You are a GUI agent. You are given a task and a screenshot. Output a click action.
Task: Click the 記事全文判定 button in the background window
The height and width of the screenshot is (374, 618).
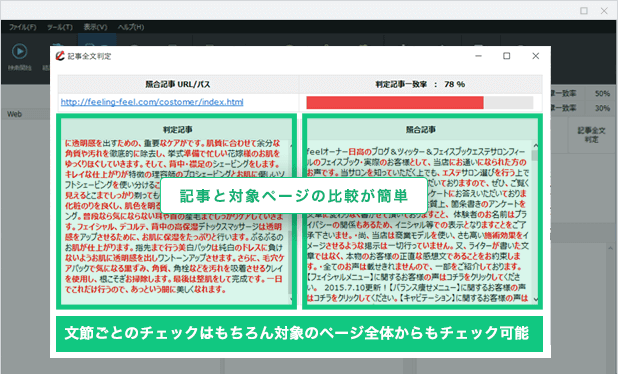[591, 135]
